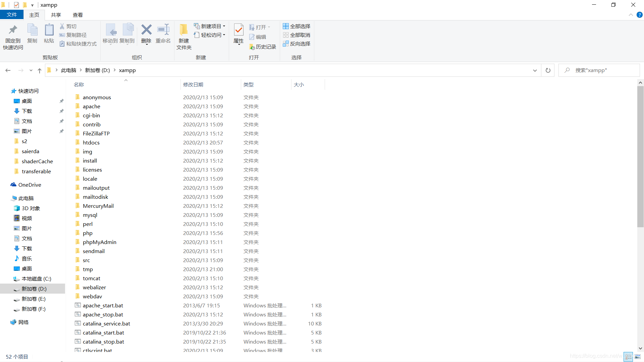Click the vertical scrollbar thumb in file list
Image resolution: width=644 pixels, height=362 pixels.
click(x=640, y=157)
